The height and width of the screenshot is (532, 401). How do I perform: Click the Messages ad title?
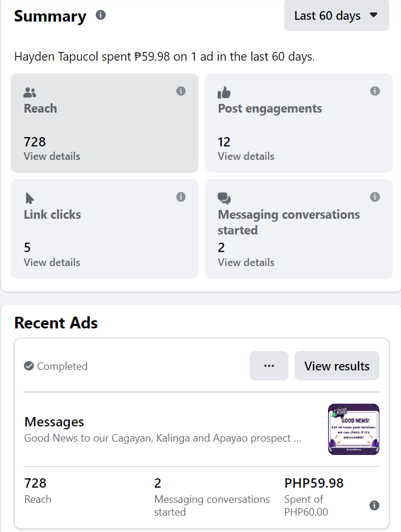coord(54,422)
